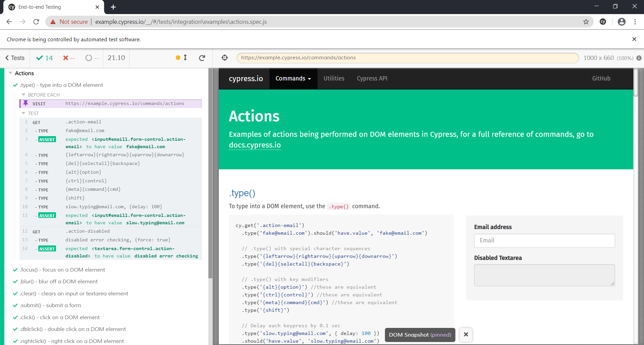Select TYPE {shift} command
Viewport: 644px width, 345px height.
(111, 198)
